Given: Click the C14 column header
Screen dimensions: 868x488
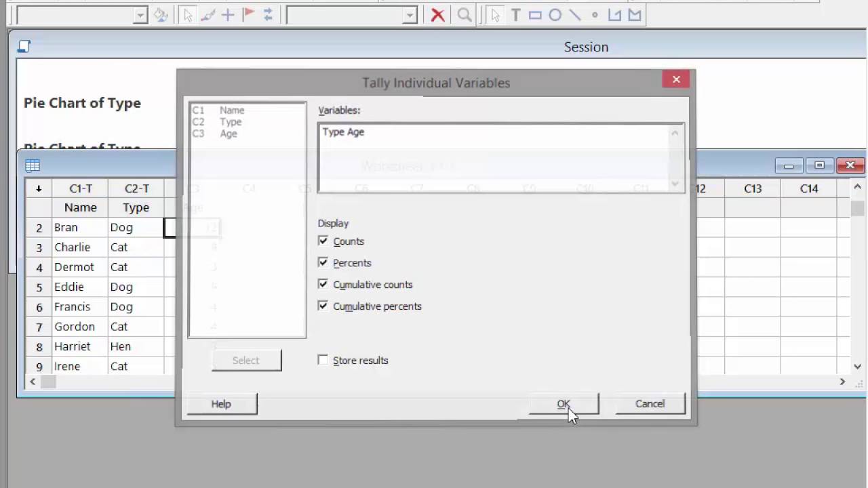Looking at the screenshot, I should click(809, 188).
